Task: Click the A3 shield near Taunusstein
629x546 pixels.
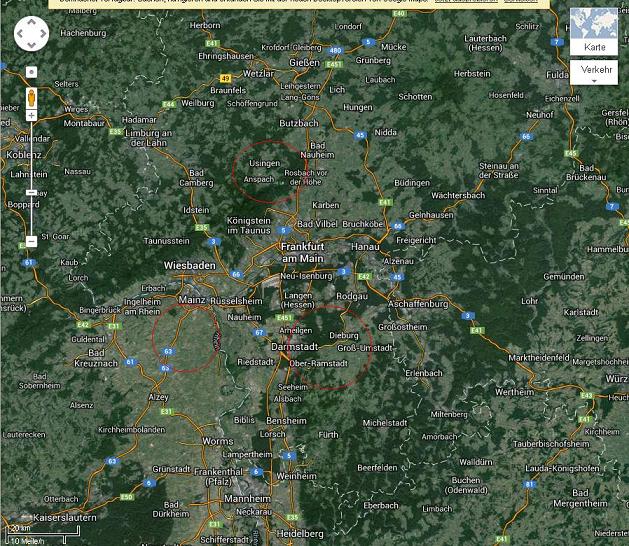Action: 213,242
